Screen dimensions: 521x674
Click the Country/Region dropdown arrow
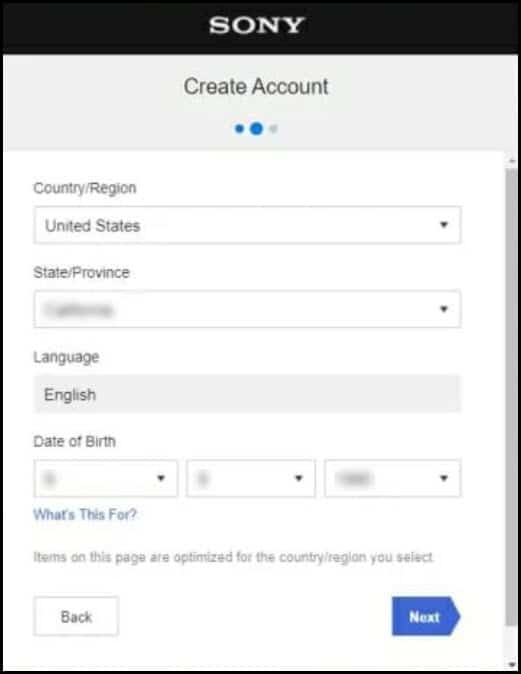444,225
